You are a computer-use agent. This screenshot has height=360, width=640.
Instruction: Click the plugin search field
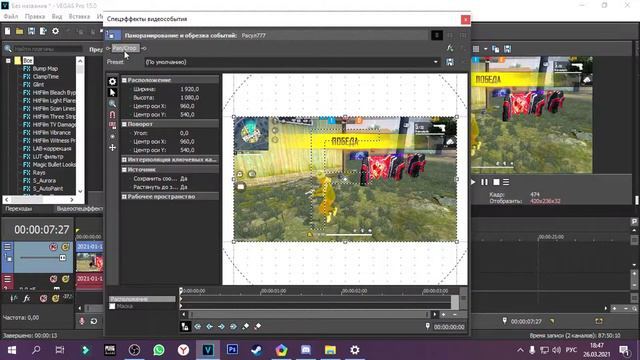[x=48, y=49]
